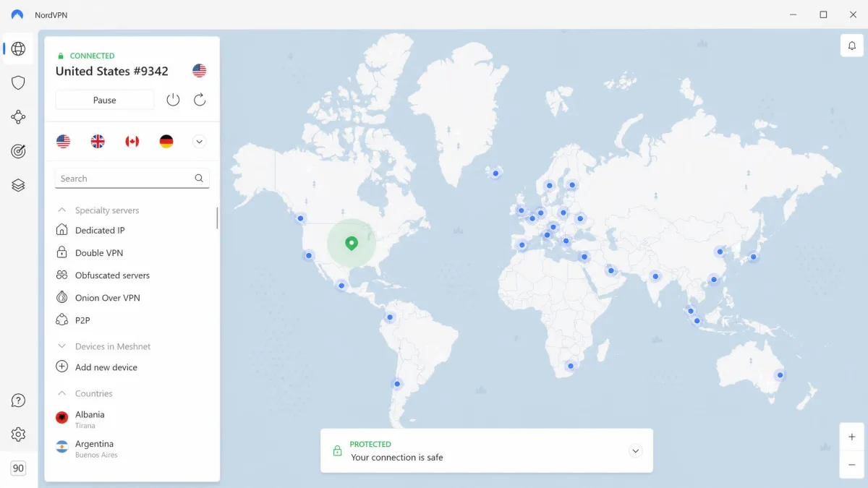Image resolution: width=868 pixels, height=488 pixels.
Task: Connect via the United Kingdom quick flag
Action: point(98,142)
